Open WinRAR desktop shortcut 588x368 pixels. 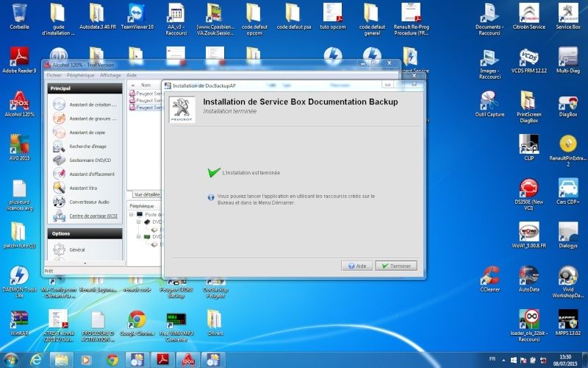click(x=19, y=323)
